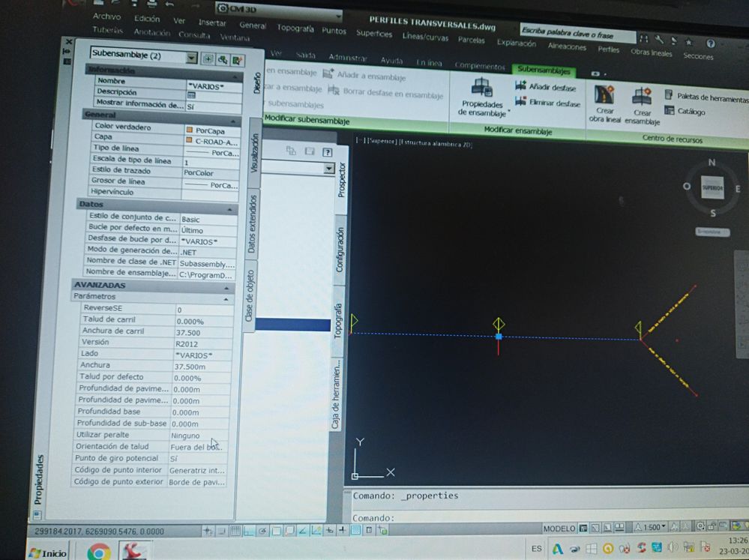Click the Windows Inicio start button
The width and height of the screenshot is (749, 560).
[48, 553]
